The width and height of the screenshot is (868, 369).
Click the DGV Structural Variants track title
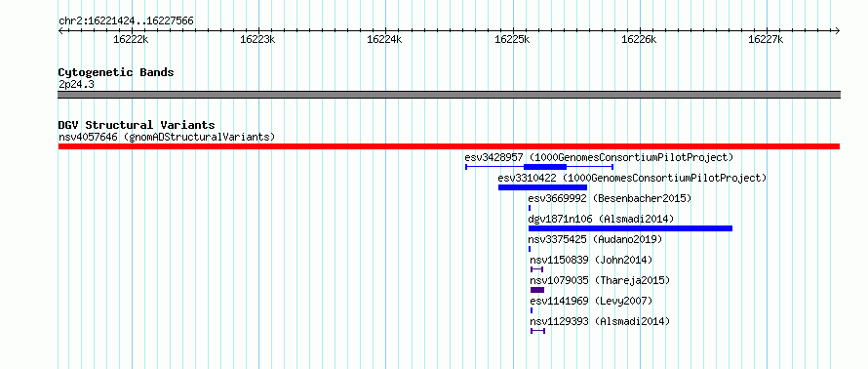point(137,125)
